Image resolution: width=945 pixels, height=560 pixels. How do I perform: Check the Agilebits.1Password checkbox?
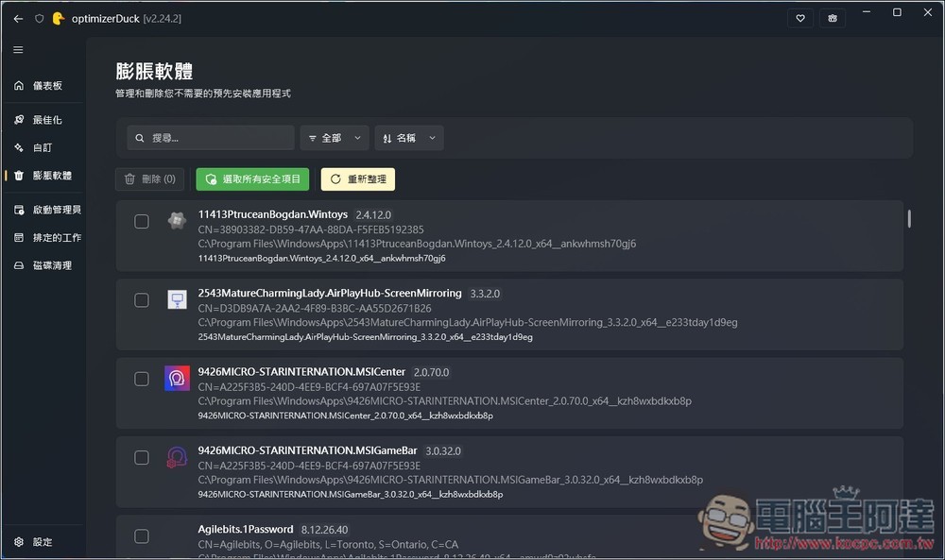tap(142, 536)
